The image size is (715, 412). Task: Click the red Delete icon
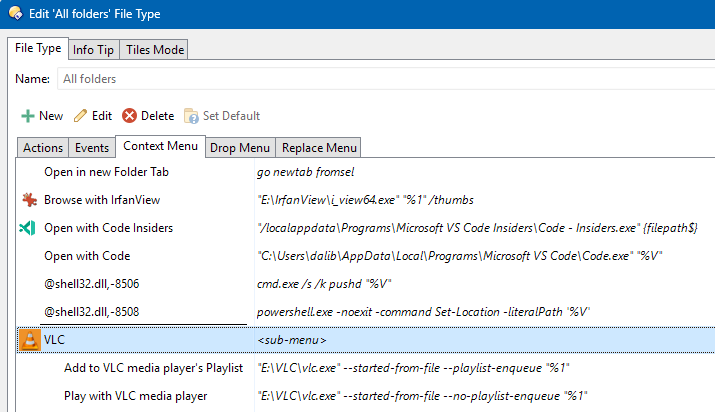click(x=130, y=116)
